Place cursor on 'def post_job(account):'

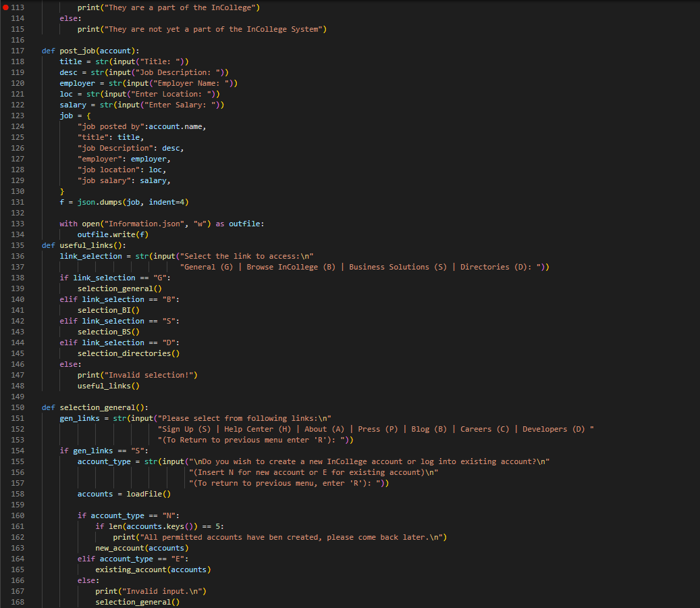click(x=90, y=51)
